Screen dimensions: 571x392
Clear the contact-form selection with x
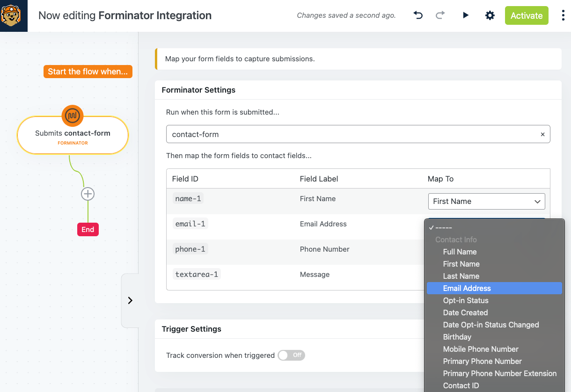(542, 134)
